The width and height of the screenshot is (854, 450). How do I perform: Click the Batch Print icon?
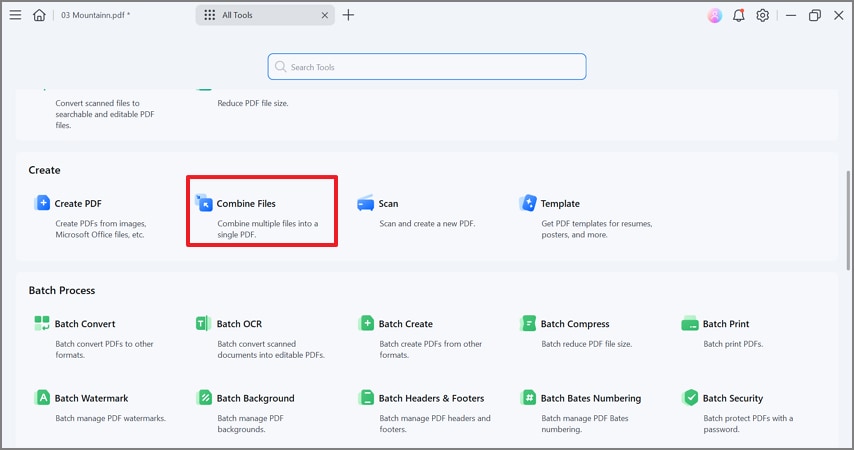click(690, 323)
